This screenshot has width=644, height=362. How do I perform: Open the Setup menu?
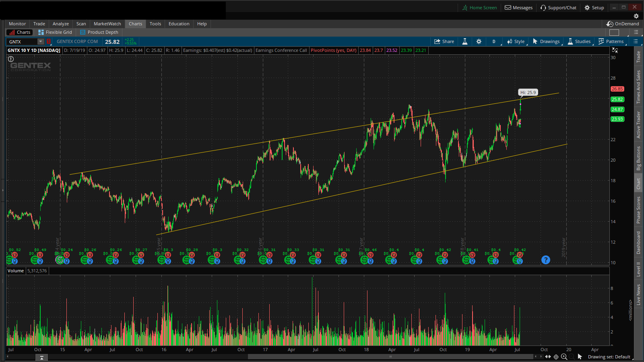tap(594, 8)
